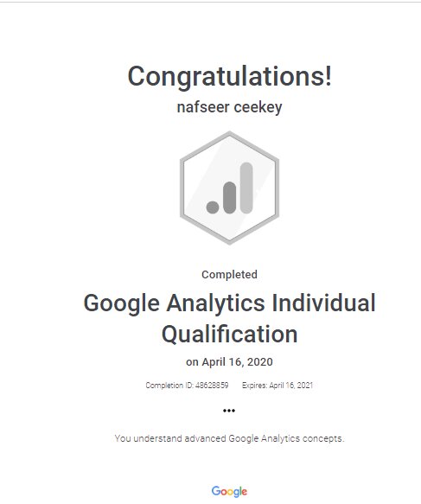Select the completion ID number 48628859

point(212,385)
